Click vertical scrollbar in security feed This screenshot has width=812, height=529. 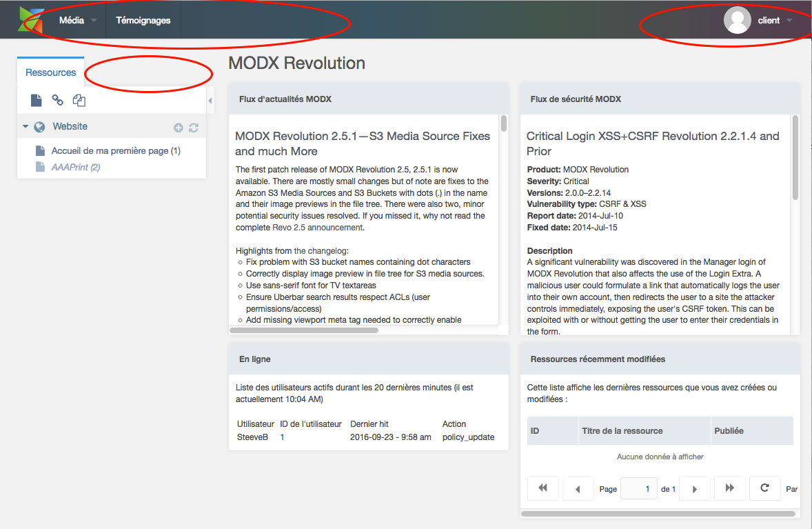pos(795,157)
